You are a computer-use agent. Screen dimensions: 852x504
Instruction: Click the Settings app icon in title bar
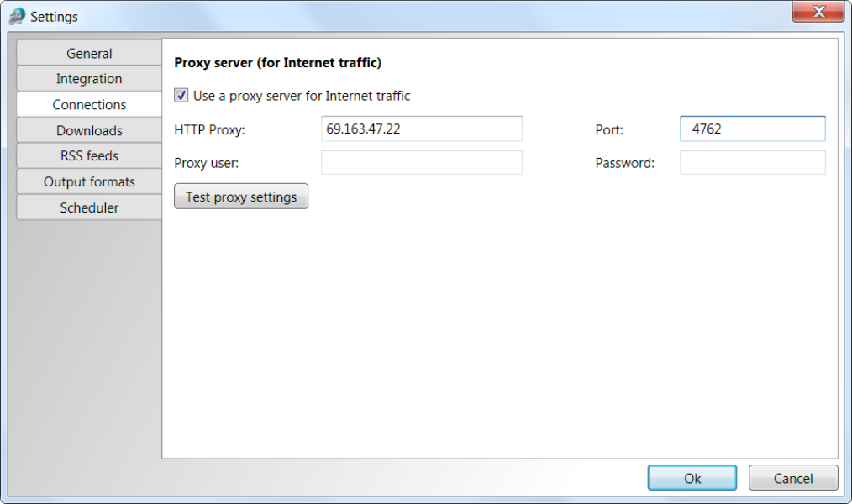tap(17, 16)
